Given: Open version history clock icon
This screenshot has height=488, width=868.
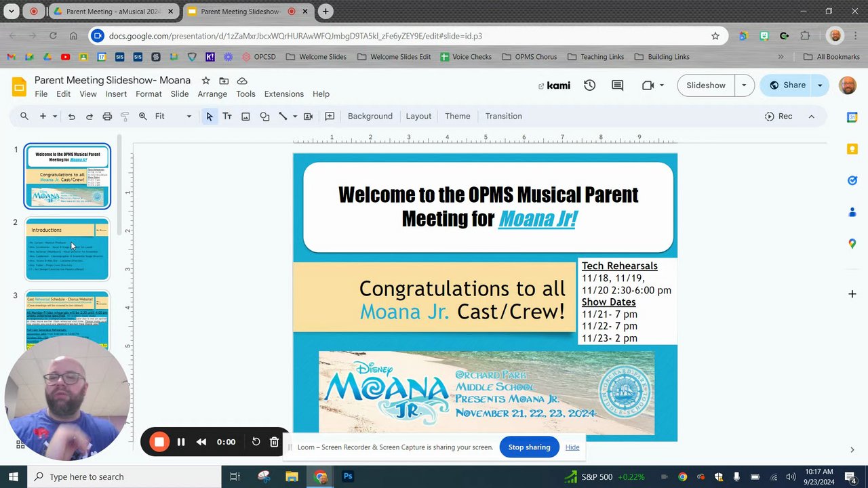Looking at the screenshot, I should [589, 85].
